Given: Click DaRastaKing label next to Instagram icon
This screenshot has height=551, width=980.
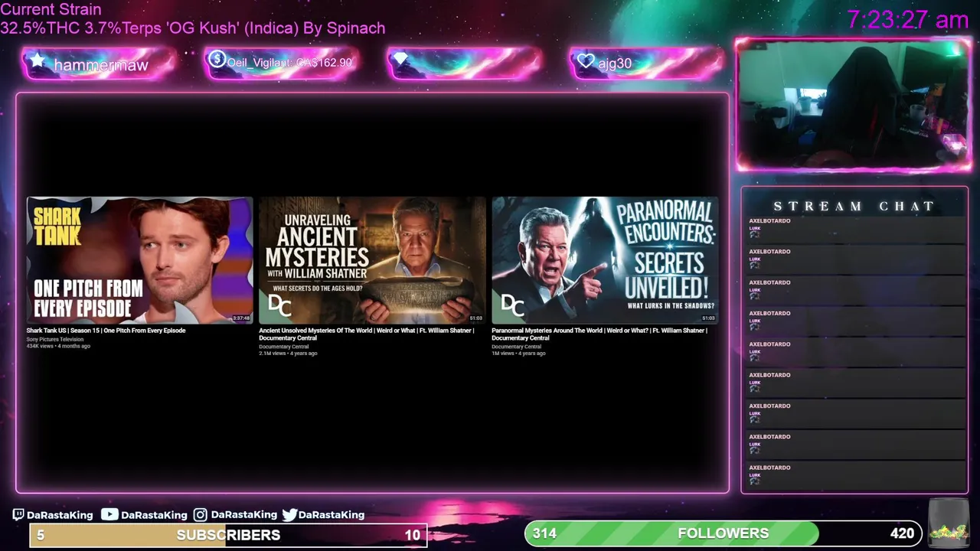Looking at the screenshot, I should coord(243,515).
